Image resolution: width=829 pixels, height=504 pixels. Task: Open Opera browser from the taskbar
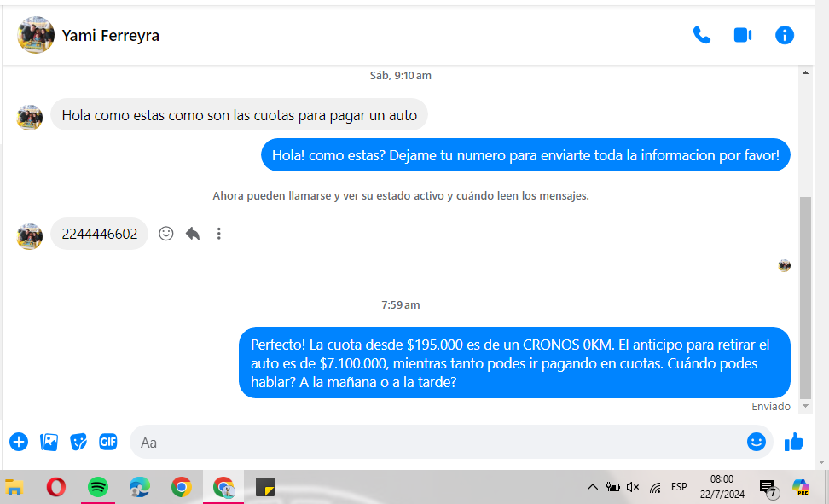pos(56,487)
